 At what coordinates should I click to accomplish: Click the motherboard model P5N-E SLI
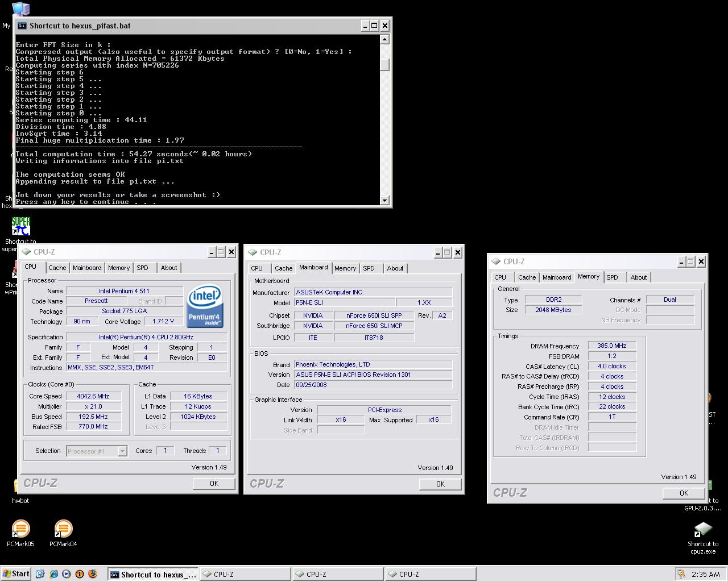(x=344, y=302)
